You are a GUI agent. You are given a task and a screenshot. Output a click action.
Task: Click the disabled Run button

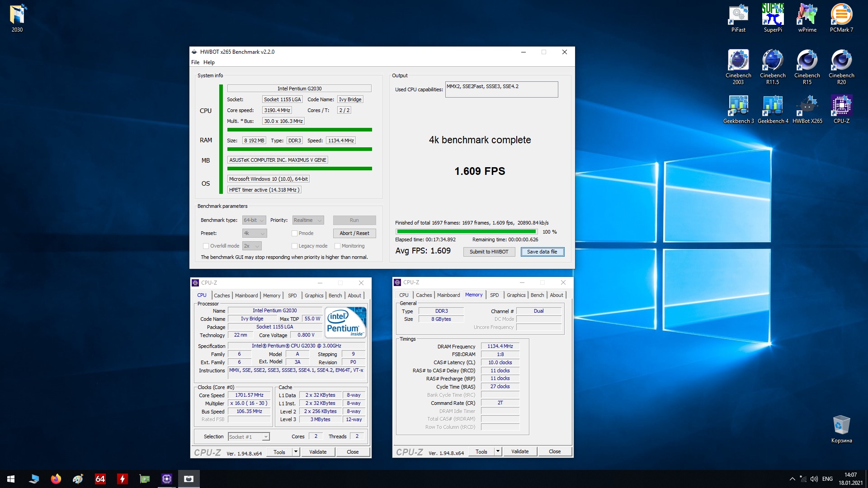pyautogui.click(x=354, y=220)
